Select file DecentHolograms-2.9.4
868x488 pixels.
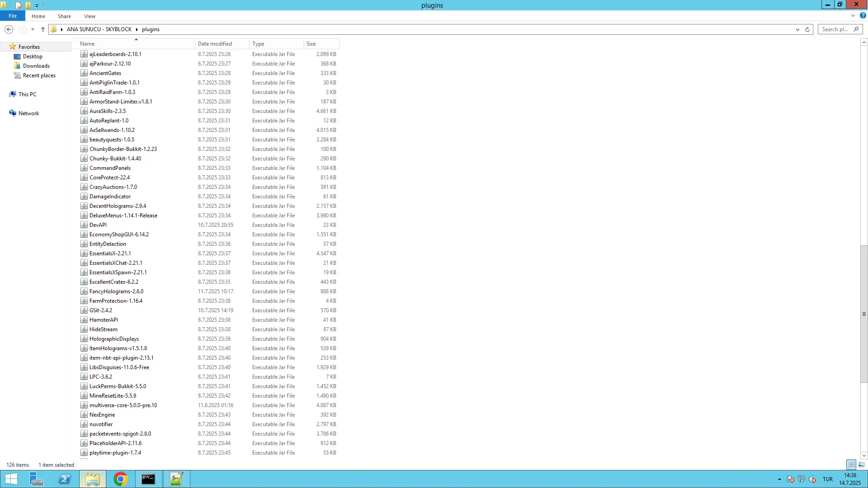[x=118, y=206]
